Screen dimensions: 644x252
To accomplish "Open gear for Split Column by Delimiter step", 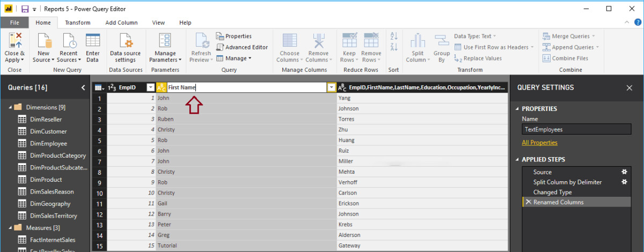I will click(624, 182).
